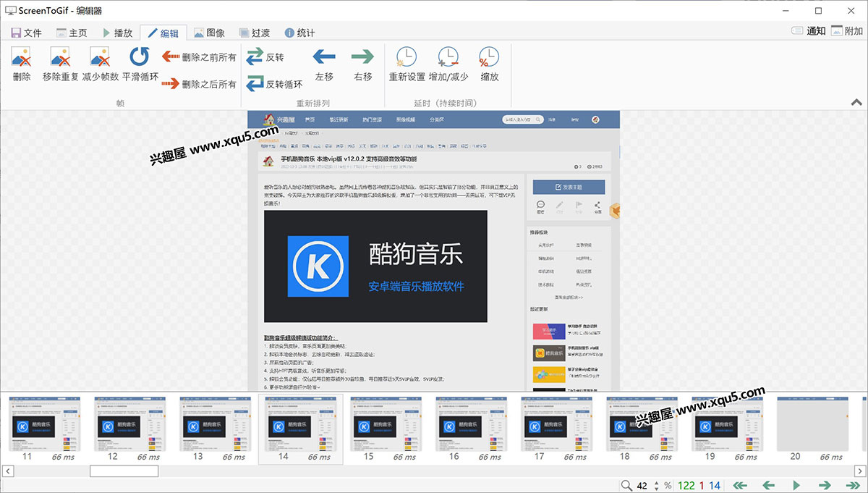Open the 播放 tab

tap(117, 33)
